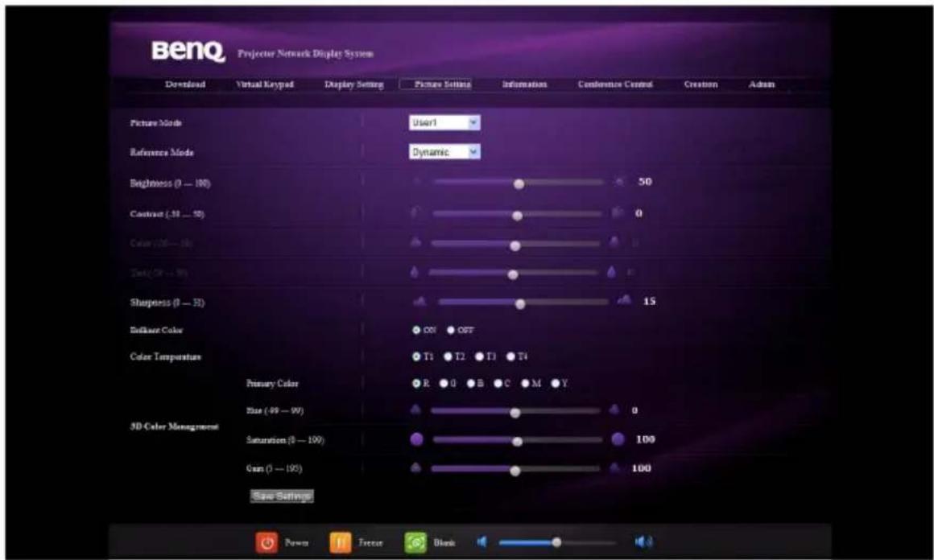This screenshot has height=560, width=934.
Task: Click the Save Settings button
Action: tap(282, 496)
